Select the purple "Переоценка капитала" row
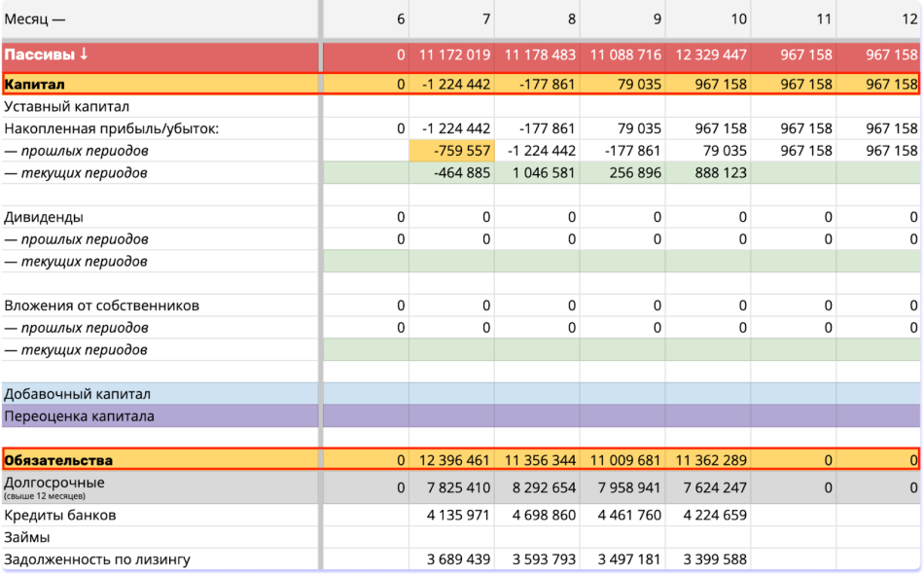 80,416
